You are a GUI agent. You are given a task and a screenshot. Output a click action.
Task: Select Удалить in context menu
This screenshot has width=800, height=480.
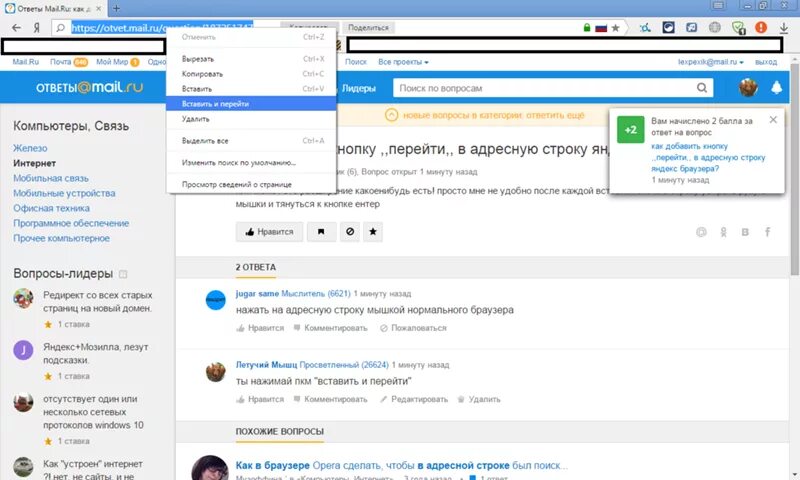coord(251,119)
